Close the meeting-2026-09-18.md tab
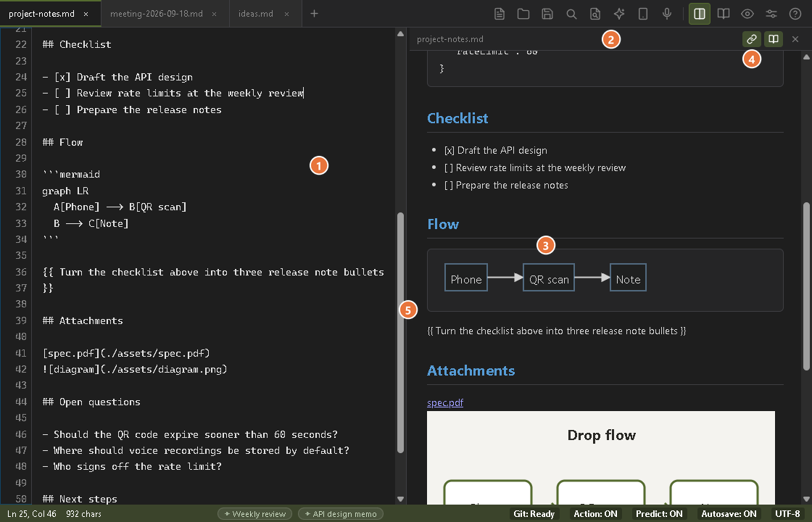 (x=215, y=14)
